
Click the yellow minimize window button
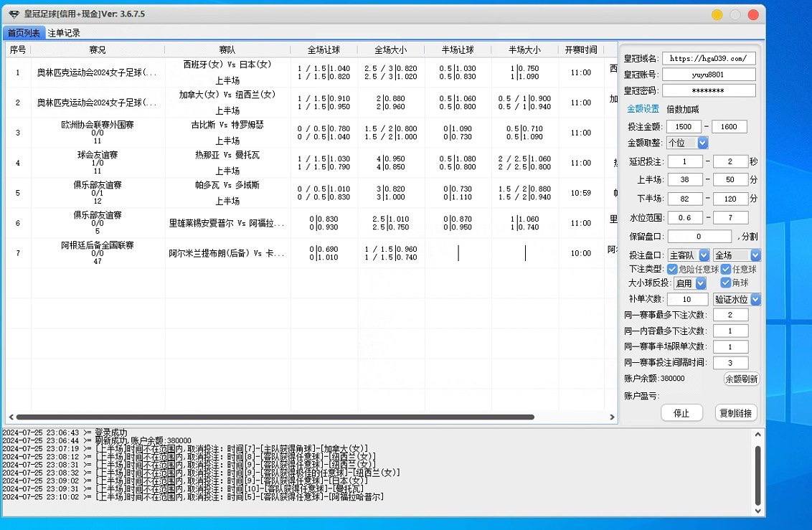pos(717,15)
